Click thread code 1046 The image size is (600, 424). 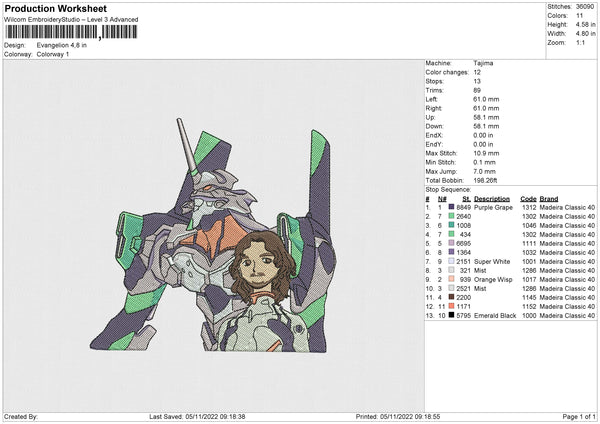click(529, 225)
